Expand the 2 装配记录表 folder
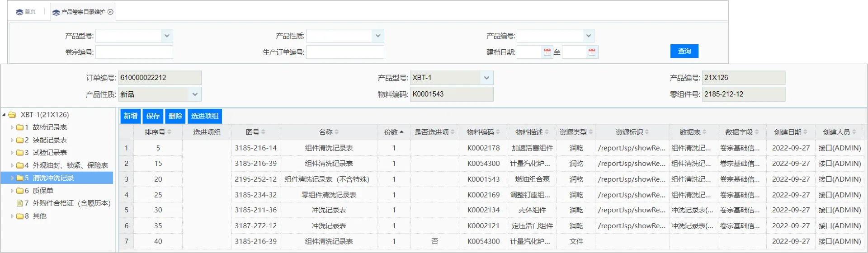Viewport: 868px width, 253px height. 12,140
